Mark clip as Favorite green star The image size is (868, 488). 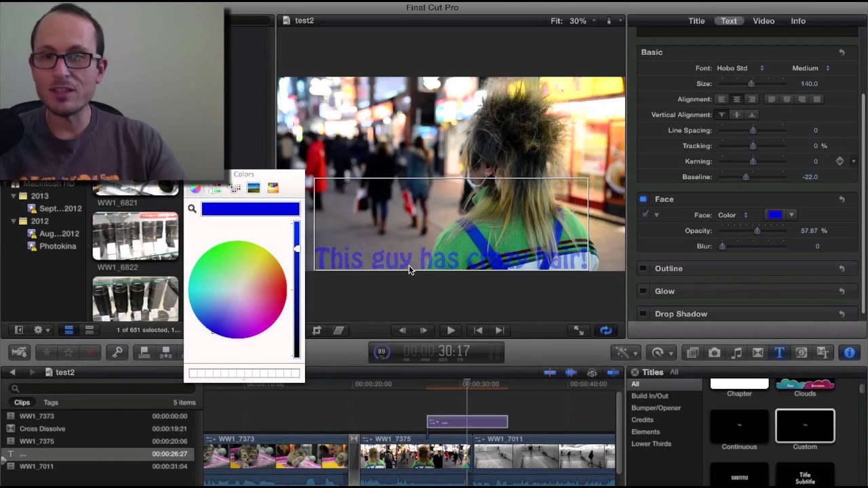pos(47,352)
